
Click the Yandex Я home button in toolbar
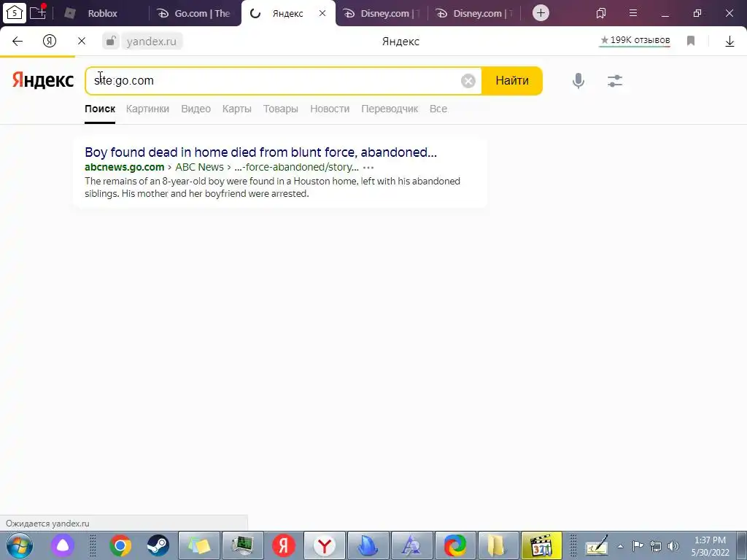tap(50, 42)
